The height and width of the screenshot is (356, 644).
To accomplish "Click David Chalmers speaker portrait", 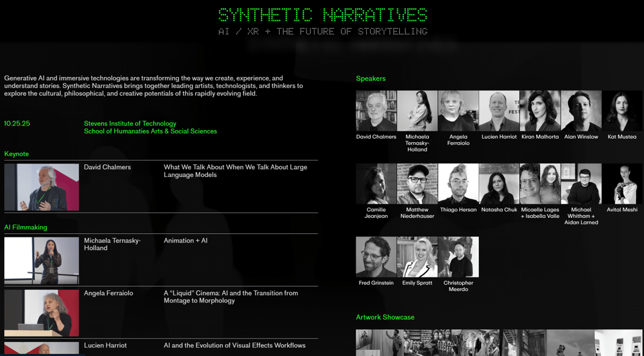I will pyautogui.click(x=376, y=111).
